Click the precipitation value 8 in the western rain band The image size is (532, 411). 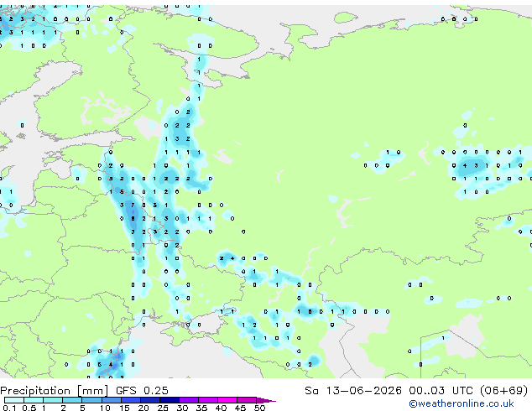133,219
